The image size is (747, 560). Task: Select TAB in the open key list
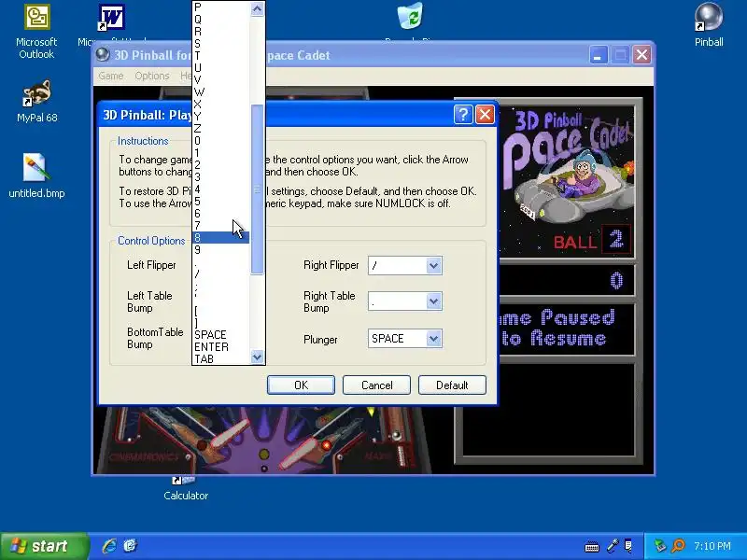click(221, 358)
